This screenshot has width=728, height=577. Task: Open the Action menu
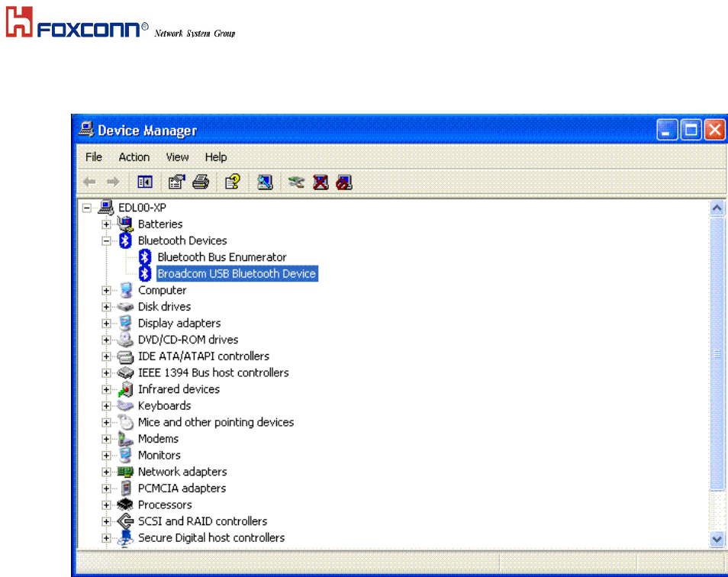[134, 157]
